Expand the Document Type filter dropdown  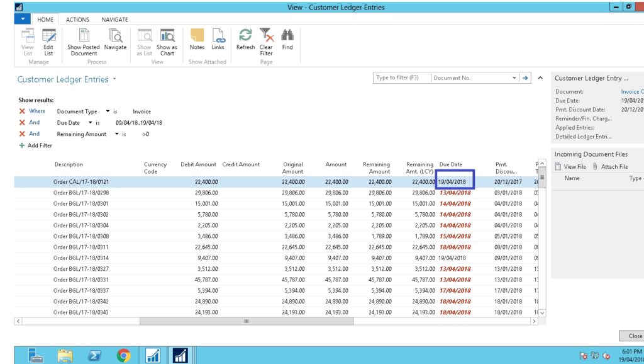click(108, 111)
